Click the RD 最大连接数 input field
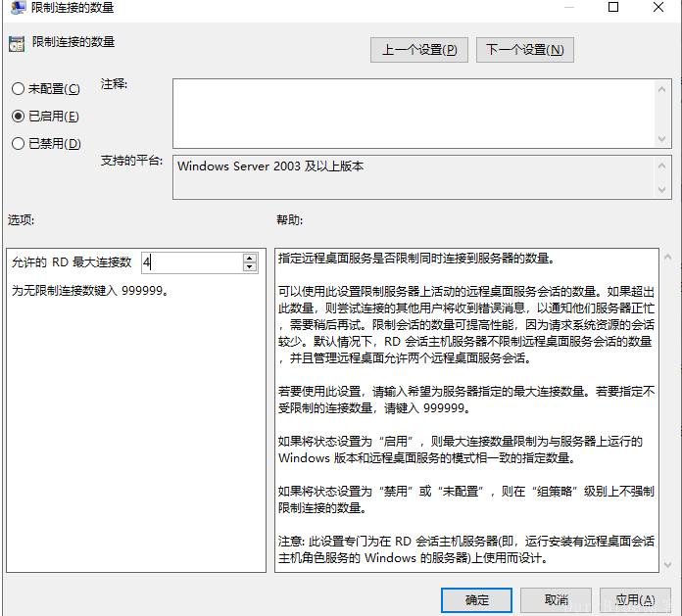The image size is (682, 616). 192,262
